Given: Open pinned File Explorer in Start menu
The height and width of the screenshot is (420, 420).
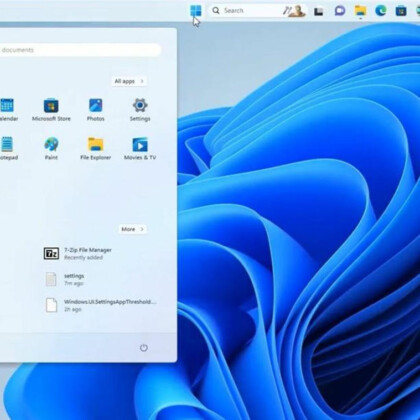Looking at the screenshot, I should [96, 149].
